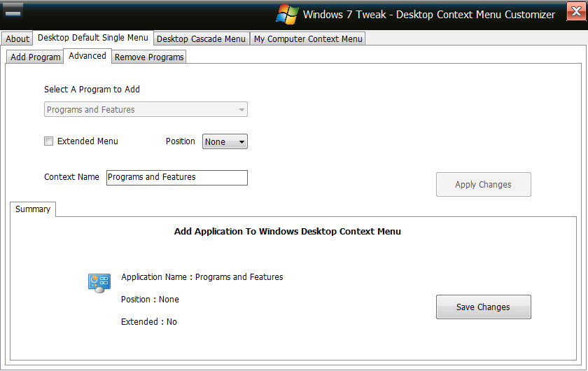Click the window title bar text
Screen dimensions: 588x371
click(428, 15)
